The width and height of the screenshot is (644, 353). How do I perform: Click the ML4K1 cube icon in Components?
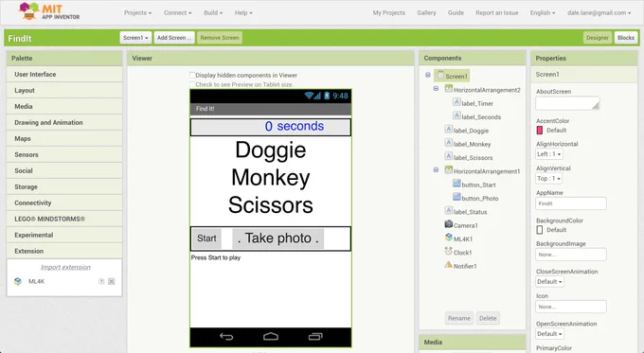point(449,238)
